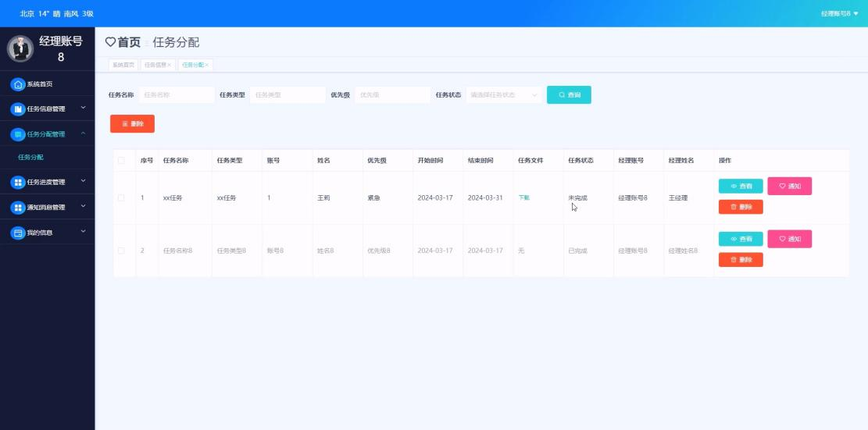The height and width of the screenshot is (430, 868).
Task: Click the batch 删除 button above table
Action: pos(132,124)
